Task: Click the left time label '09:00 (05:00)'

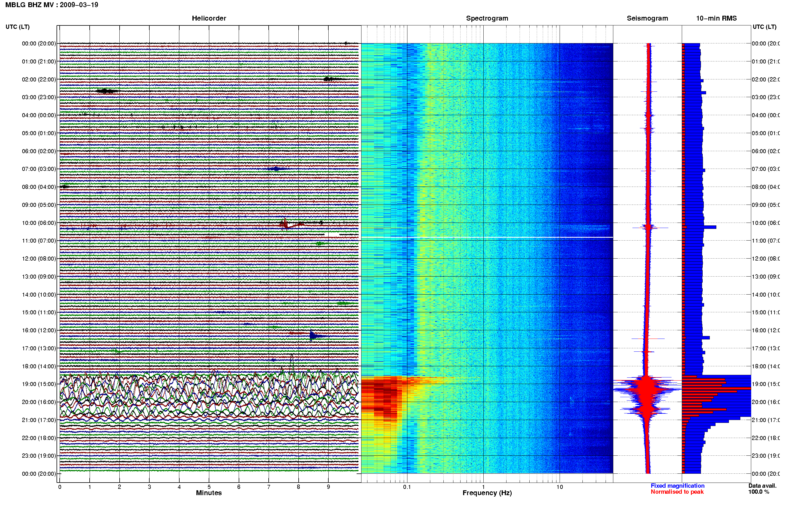Action: click(39, 205)
